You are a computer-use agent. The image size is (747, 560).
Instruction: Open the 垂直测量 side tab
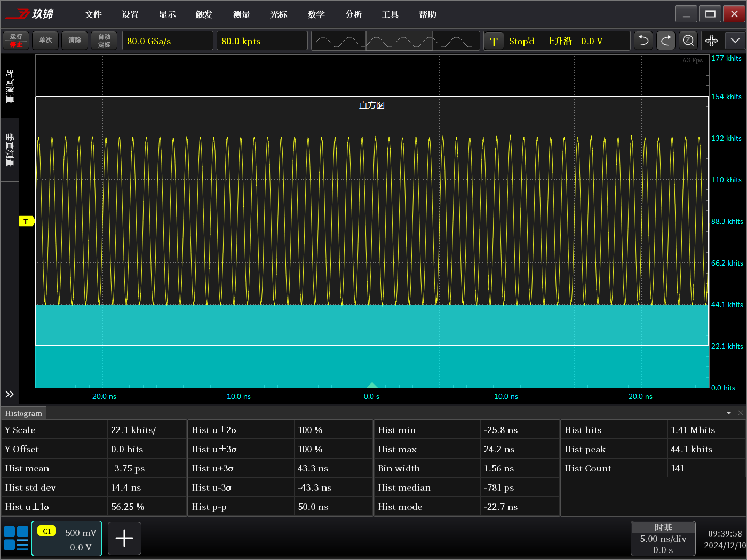[10, 150]
